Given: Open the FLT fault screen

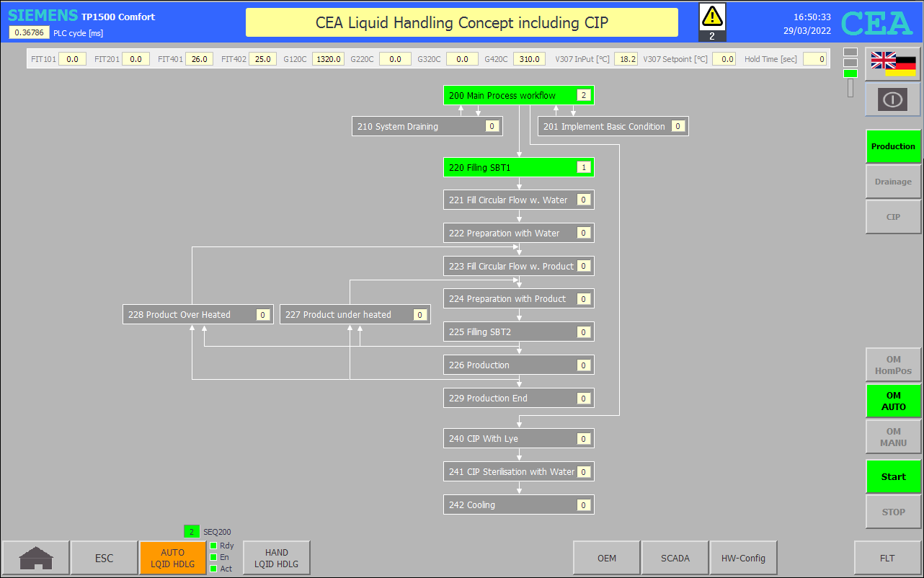Looking at the screenshot, I should pos(887,558).
